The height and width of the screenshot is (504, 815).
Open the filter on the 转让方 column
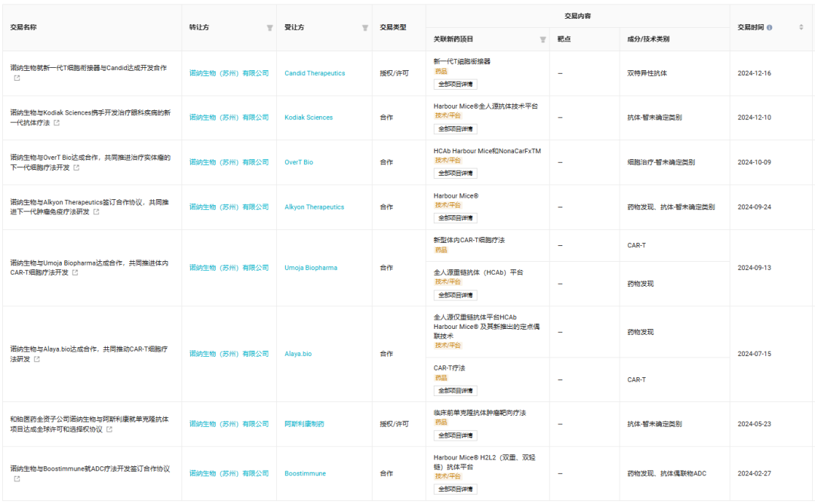coord(269,28)
